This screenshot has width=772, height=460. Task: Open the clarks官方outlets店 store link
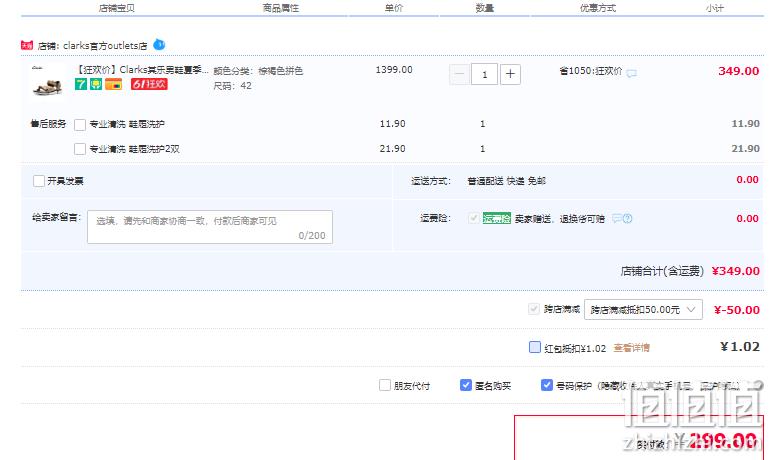point(105,46)
